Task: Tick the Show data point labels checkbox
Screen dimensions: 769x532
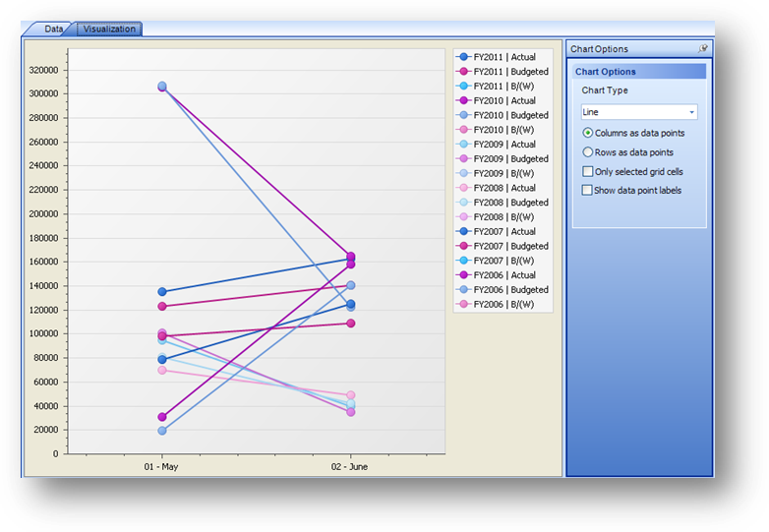Action: pyautogui.click(x=586, y=190)
